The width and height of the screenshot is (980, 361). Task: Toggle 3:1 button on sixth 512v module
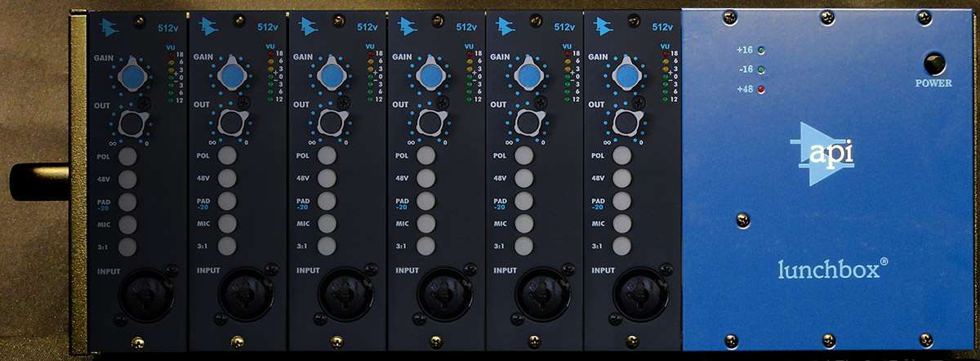(x=622, y=246)
